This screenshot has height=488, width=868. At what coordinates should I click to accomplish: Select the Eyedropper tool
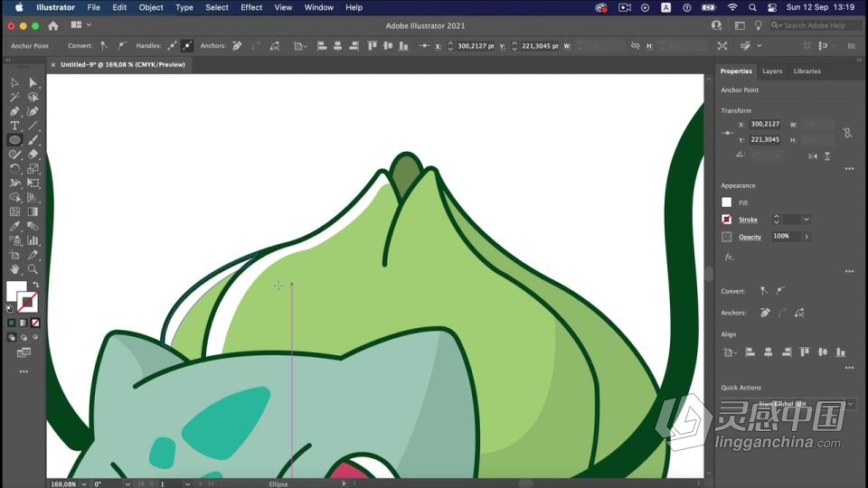point(15,226)
